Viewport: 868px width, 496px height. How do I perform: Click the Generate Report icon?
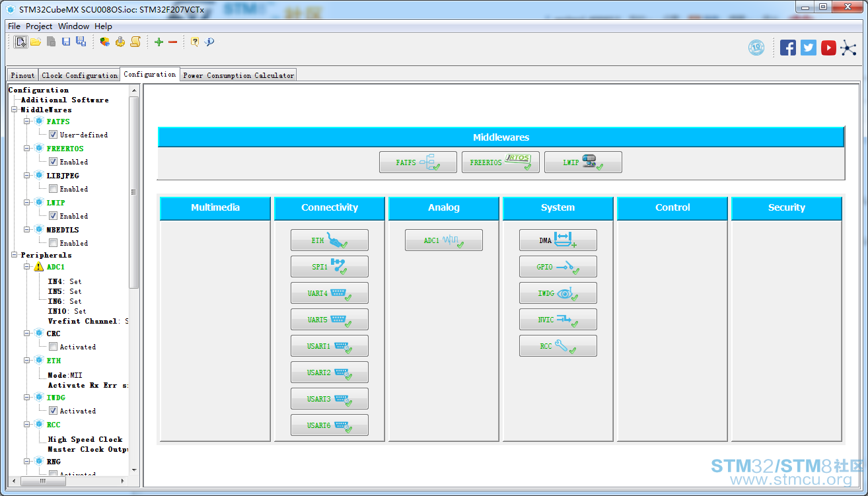click(x=105, y=42)
